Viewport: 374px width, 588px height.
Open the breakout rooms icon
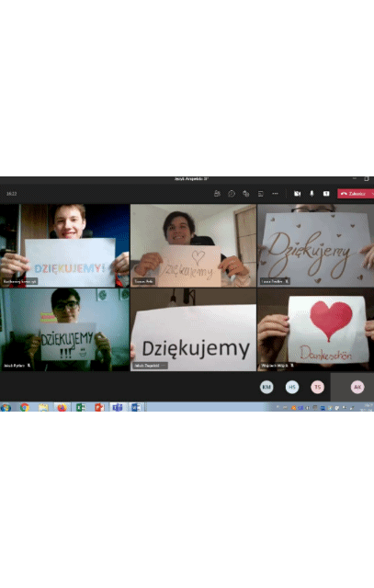(260, 194)
